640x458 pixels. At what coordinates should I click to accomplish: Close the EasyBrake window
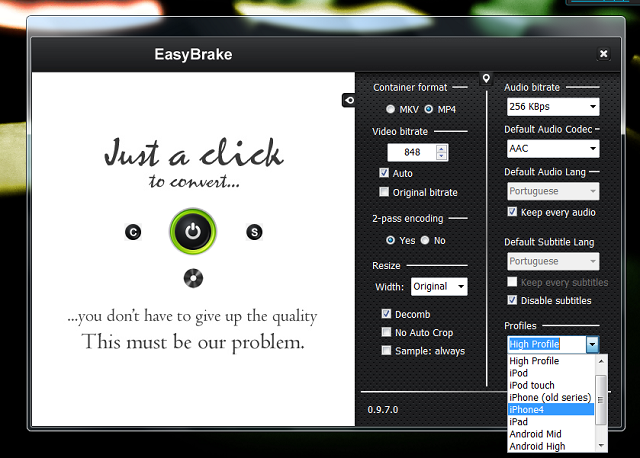point(603,53)
